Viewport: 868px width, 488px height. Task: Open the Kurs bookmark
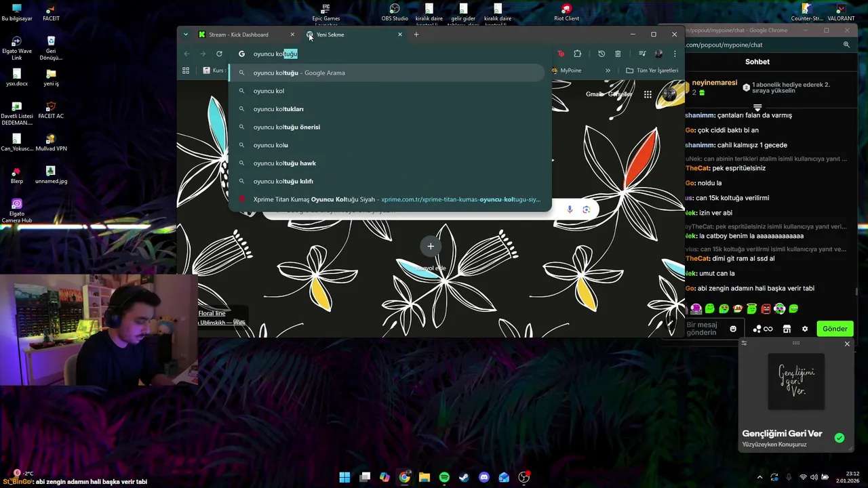(214, 70)
